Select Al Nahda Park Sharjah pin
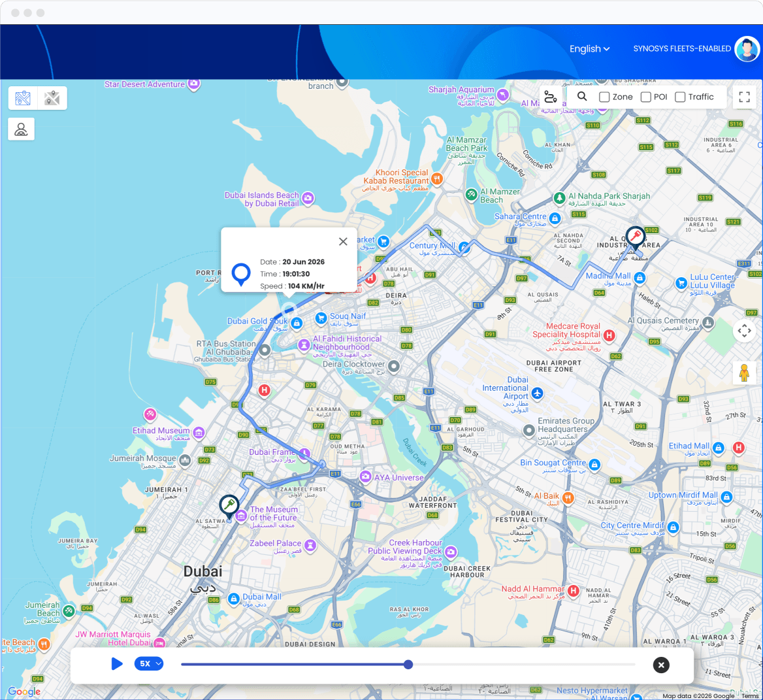The width and height of the screenshot is (763, 700). pyautogui.click(x=560, y=197)
